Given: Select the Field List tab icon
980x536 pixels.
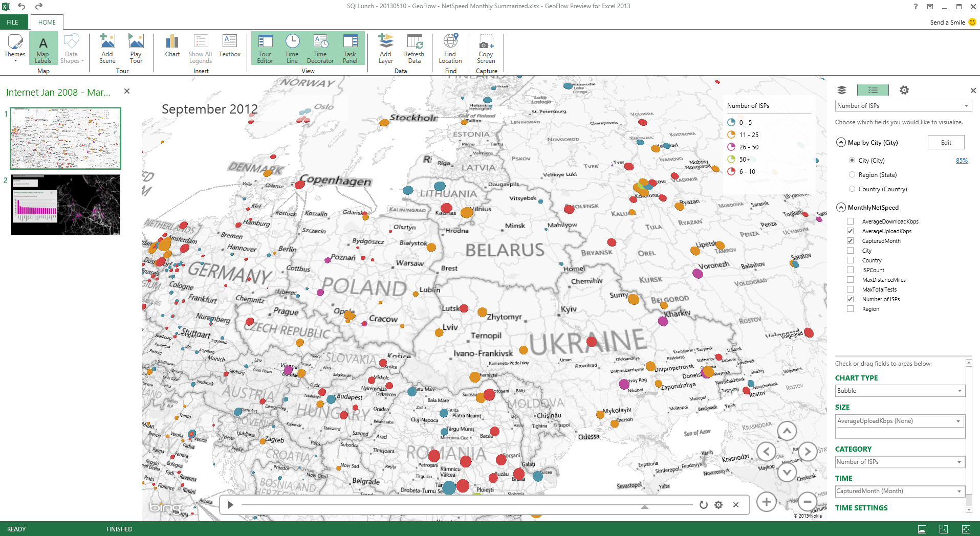Looking at the screenshot, I should click(873, 90).
